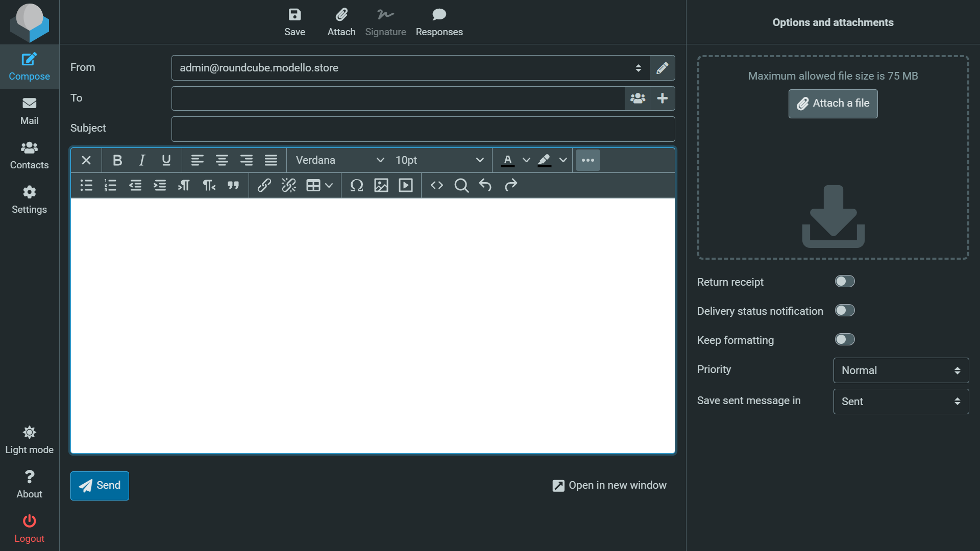
Task: Open the About dialog
Action: (29, 484)
